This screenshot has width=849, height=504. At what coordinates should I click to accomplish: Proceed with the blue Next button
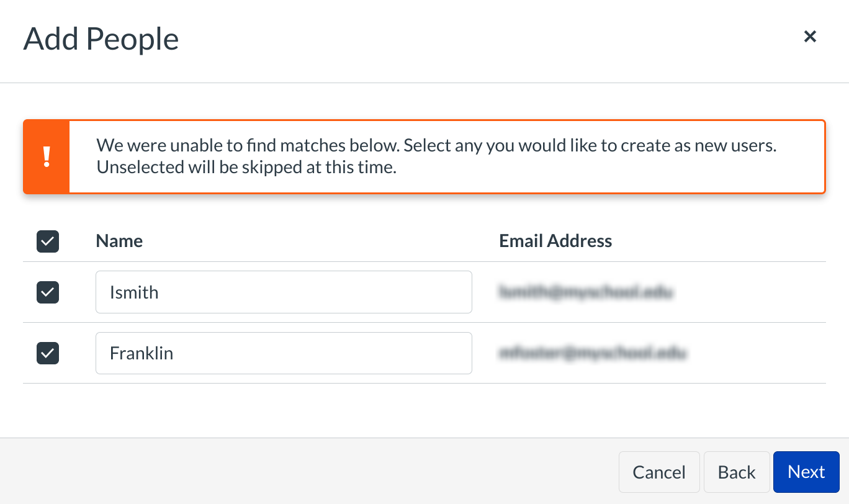806,472
